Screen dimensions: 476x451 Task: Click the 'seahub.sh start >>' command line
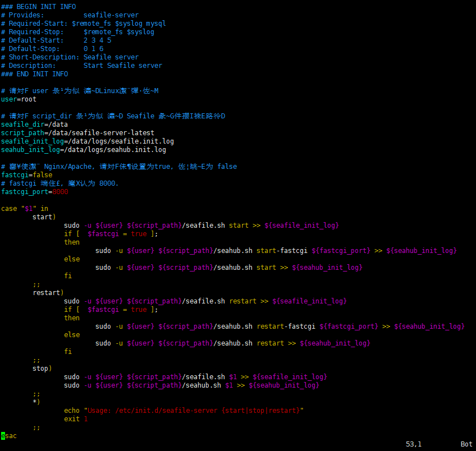pyautogui.click(x=229, y=268)
